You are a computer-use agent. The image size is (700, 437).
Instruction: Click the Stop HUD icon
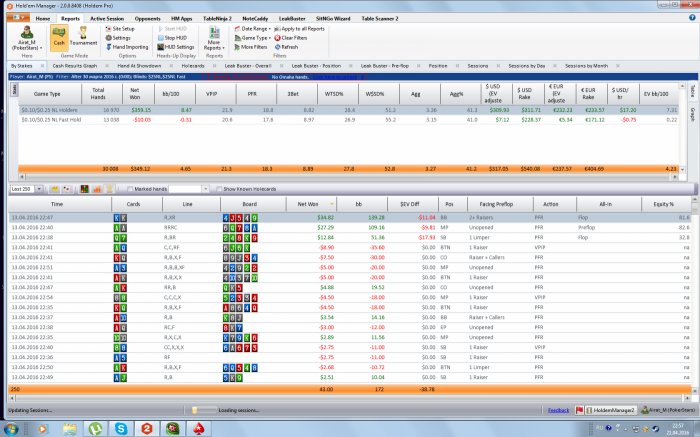pyautogui.click(x=161, y=38)
